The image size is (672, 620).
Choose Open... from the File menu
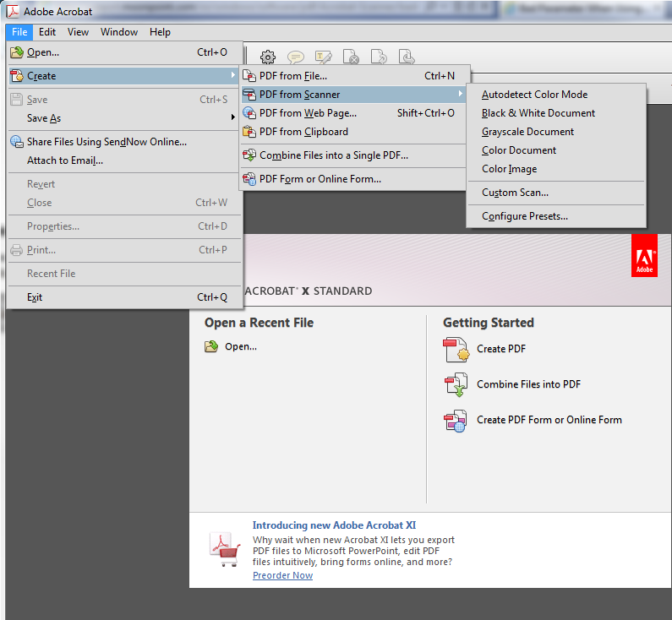[125, 52]
